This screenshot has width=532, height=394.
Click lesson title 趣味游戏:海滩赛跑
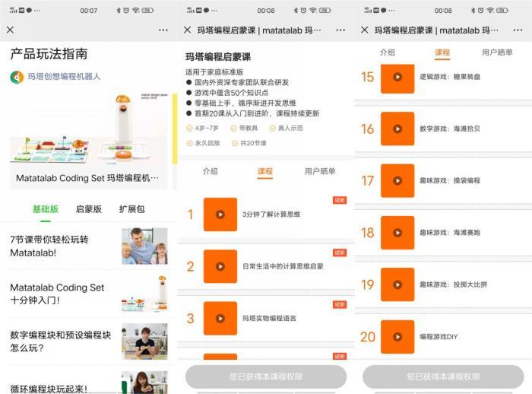(x=450, y=233)
